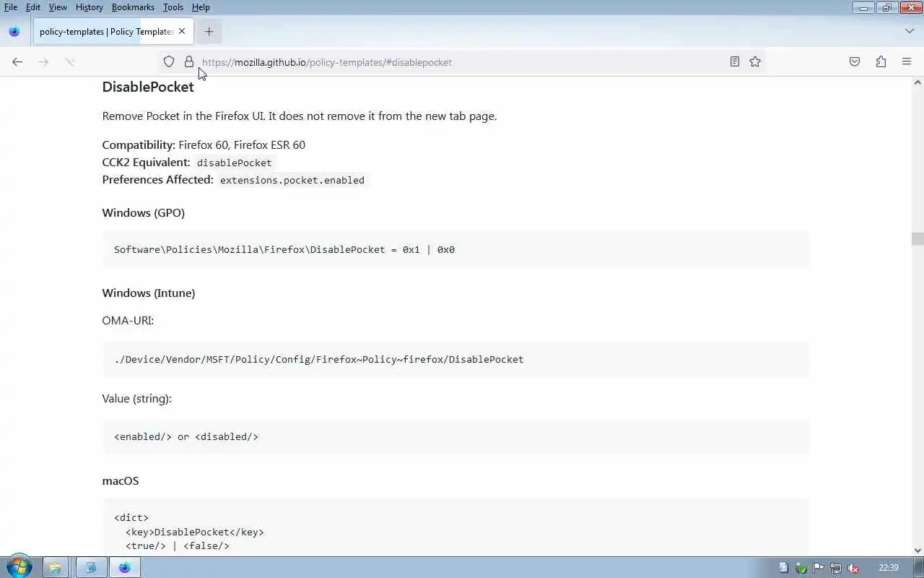The width and height of the screenshot is (924, 578).
Task: Click the DisablePocket heading
Action: click(148, 87)
